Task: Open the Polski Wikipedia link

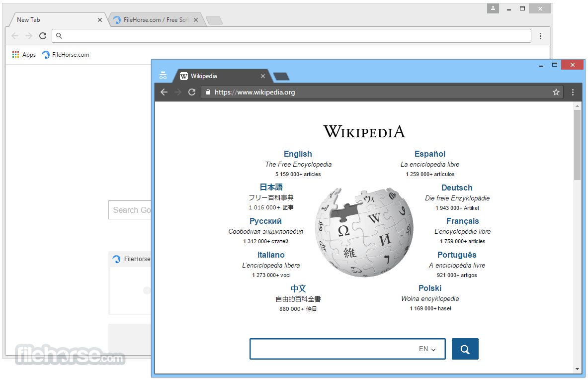Action: (430, 288)
